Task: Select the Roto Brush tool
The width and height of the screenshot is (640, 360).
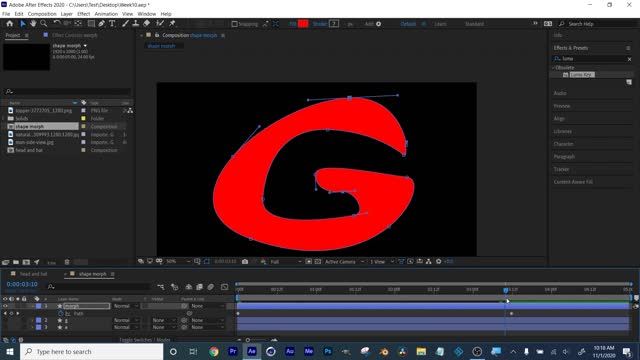Action: click(160, 24)
